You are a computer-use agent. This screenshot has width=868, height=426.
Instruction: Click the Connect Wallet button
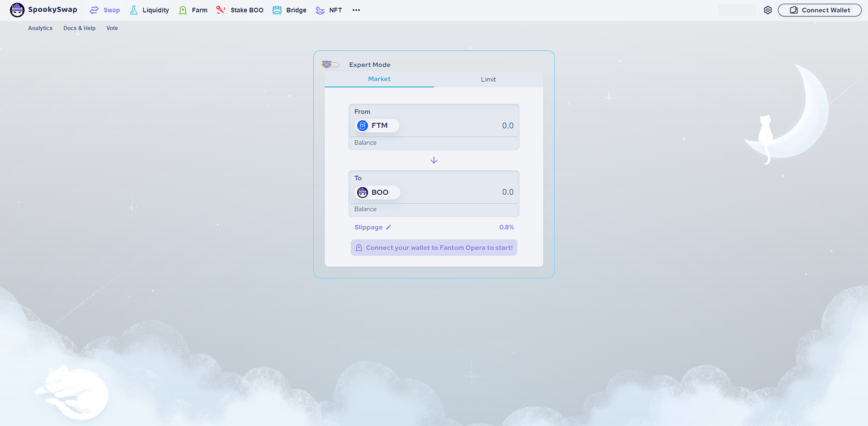[x=820, y=10]
